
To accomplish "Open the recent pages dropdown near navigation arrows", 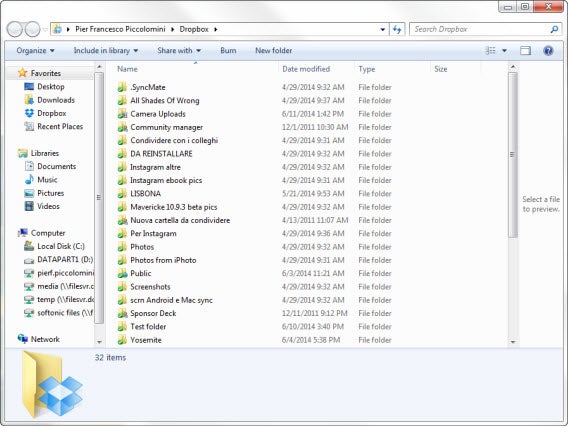I will 45,30.
